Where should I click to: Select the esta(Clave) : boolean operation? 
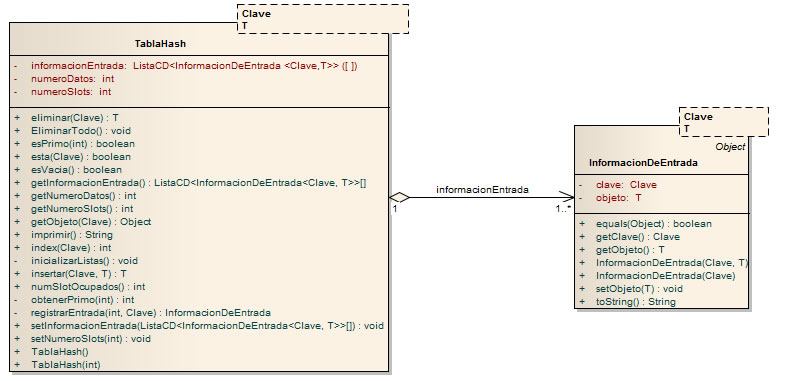(x=81, y=157)
